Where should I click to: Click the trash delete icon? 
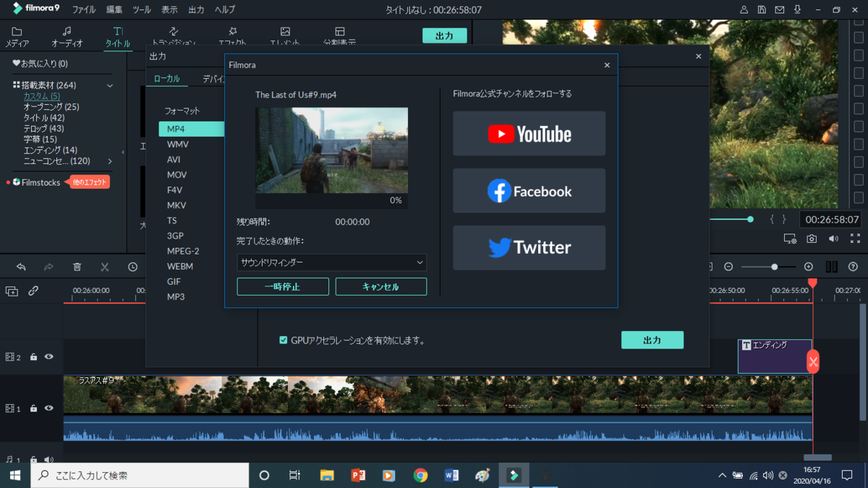tap(77, 267)
